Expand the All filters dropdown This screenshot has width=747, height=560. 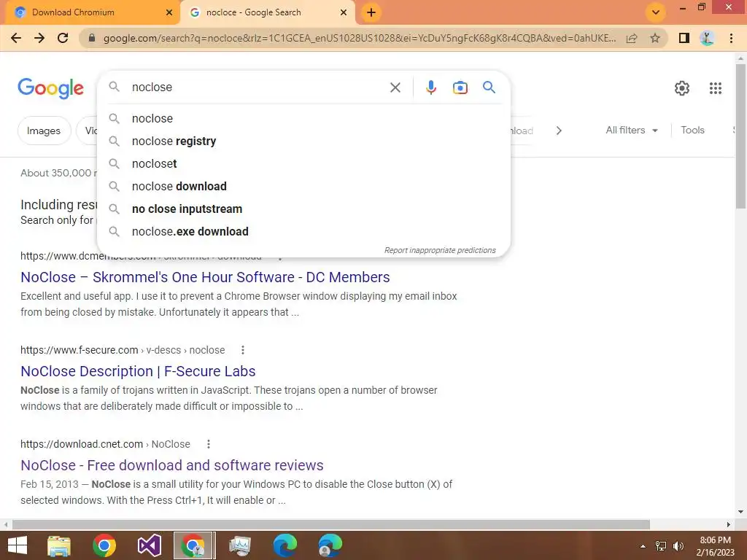pos(632,130)
